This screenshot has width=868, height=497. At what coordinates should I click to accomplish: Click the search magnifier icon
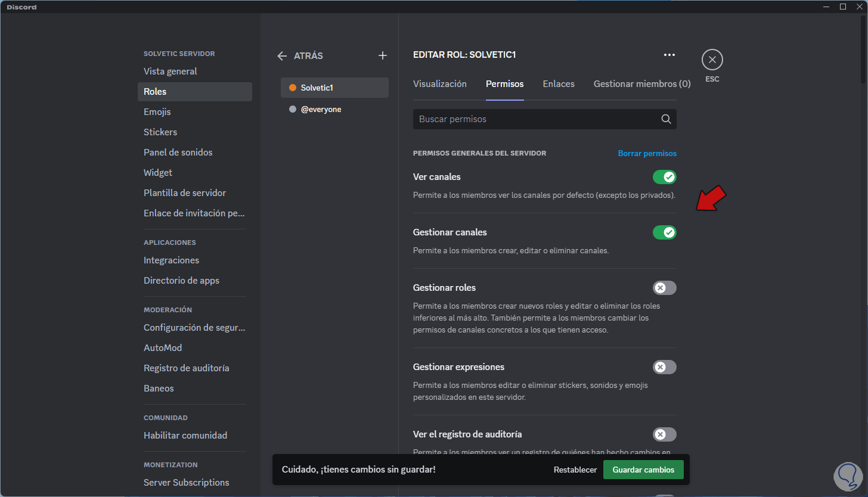[666, 119]
